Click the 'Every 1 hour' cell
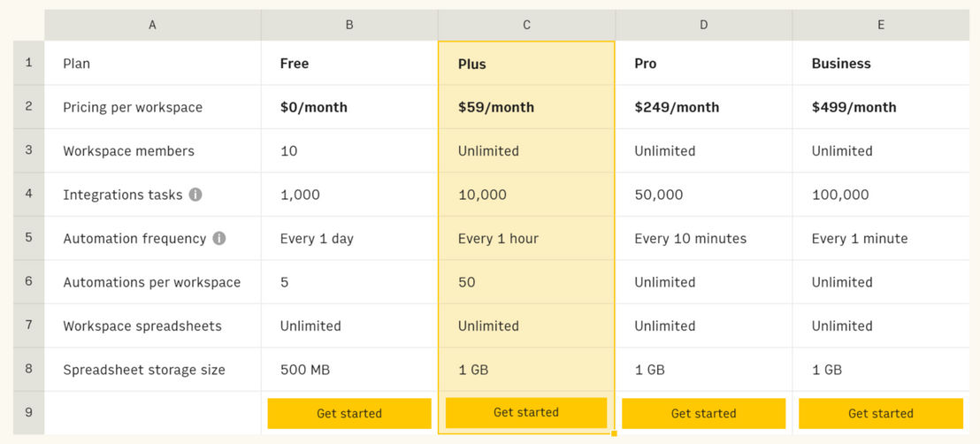980x444 pixels. tap(526, 238)
